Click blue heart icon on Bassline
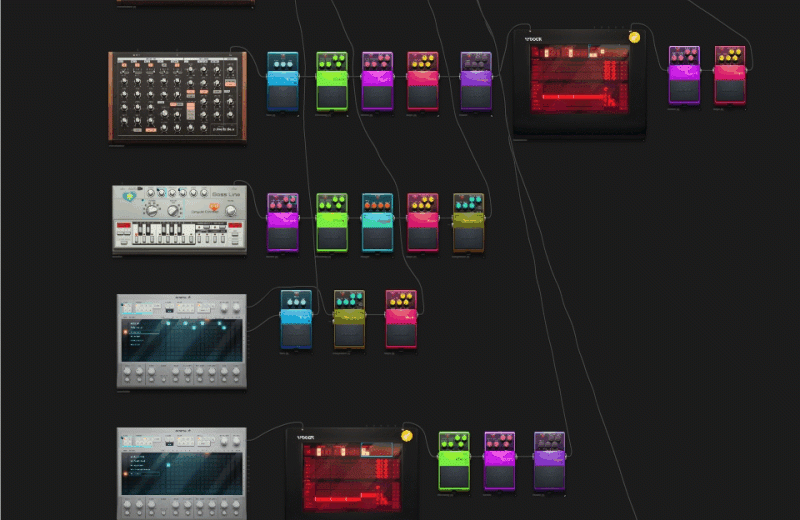The width and height of the screenshot is (800, 520). pos(129,196)
